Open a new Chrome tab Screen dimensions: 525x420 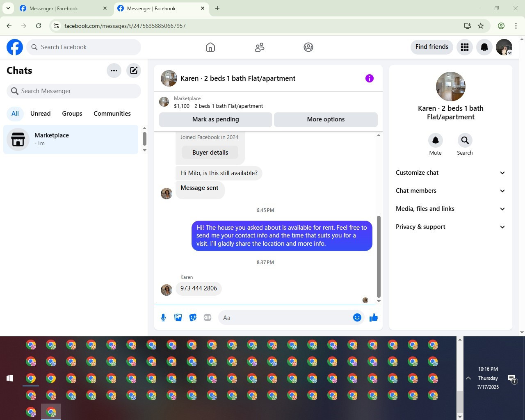pos(217,8)
